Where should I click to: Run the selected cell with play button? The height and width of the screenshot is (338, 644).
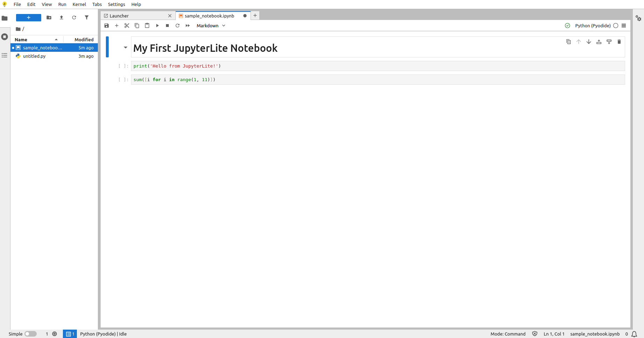click(157, 26)
